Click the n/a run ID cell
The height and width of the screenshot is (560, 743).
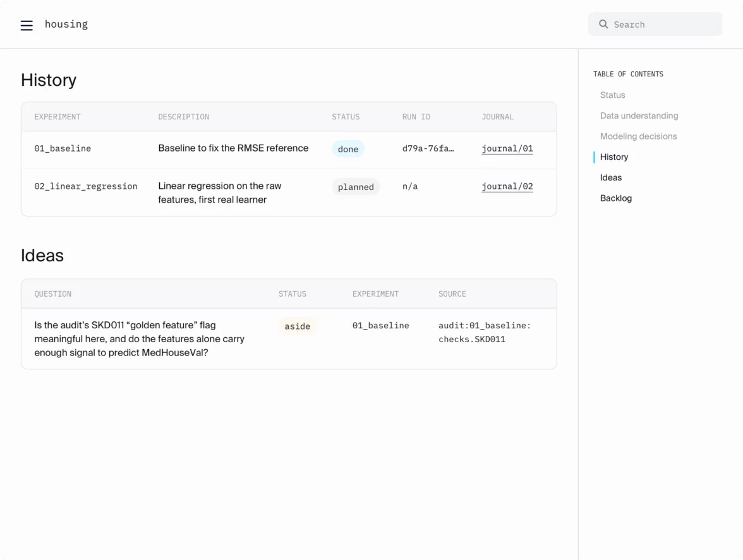410,186
